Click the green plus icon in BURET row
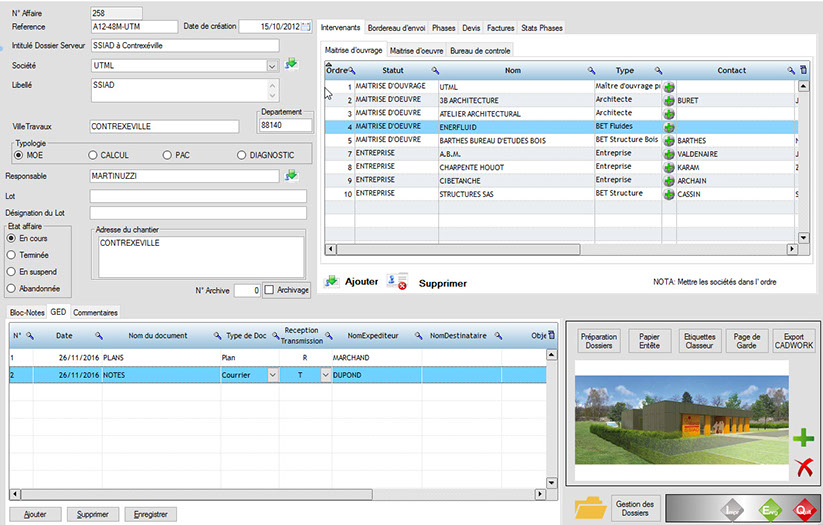This screenshot has height=525, width=823. (x=669, y=101)
